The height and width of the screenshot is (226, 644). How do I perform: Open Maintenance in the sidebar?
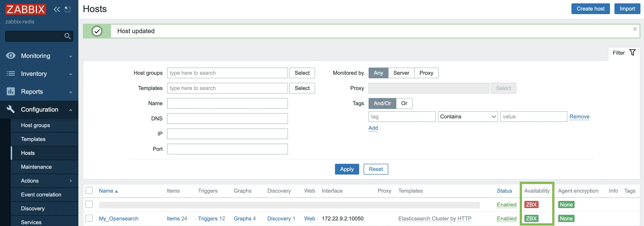tap(36, 167)
